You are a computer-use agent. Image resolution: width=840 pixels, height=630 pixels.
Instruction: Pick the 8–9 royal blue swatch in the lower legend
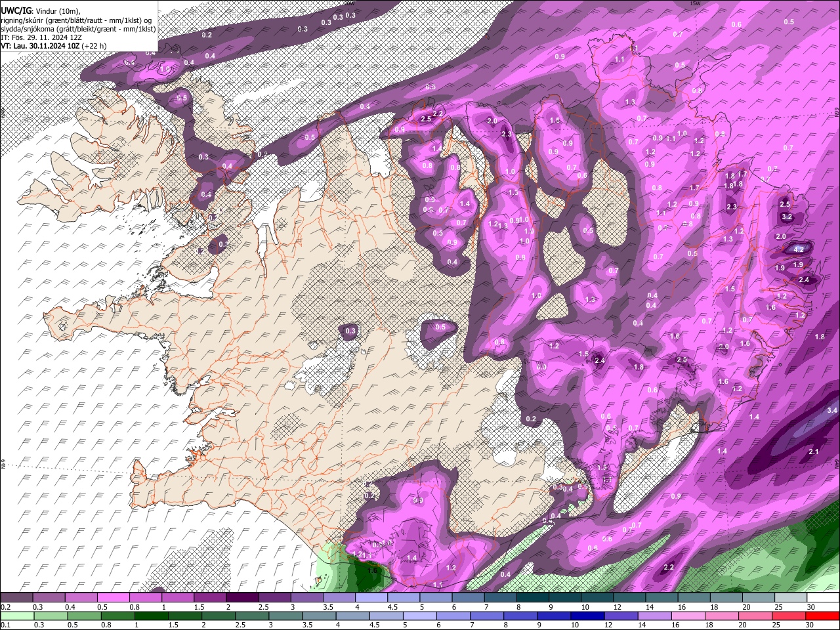click(x=520, y=616)
